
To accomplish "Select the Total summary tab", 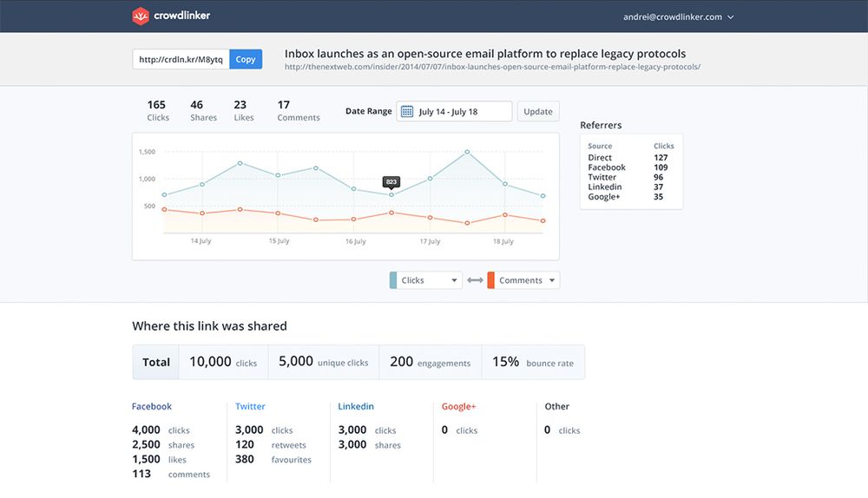I will pos(156,362).
